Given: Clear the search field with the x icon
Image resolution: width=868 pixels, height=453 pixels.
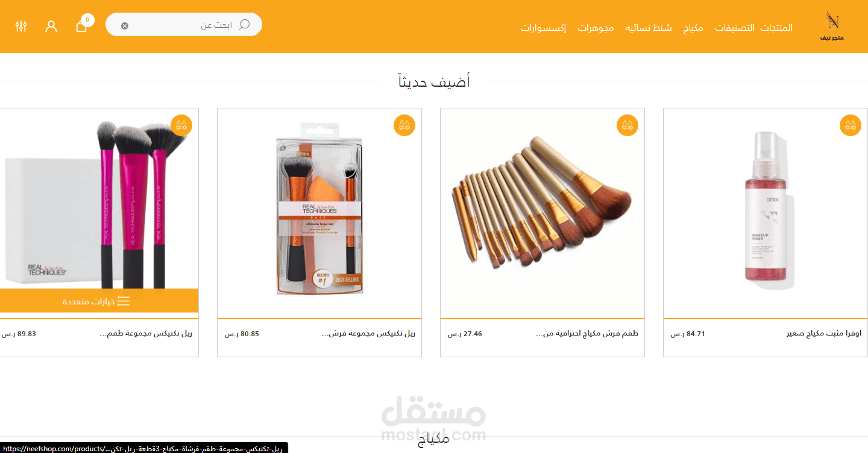Looking at the screenshot, I should click(125, 26).
